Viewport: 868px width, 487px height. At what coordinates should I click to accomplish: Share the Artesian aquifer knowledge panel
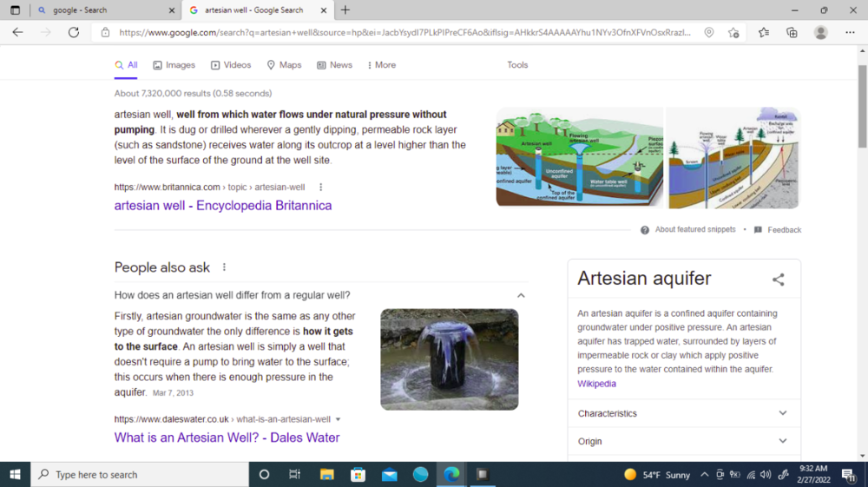coord(779,280)
